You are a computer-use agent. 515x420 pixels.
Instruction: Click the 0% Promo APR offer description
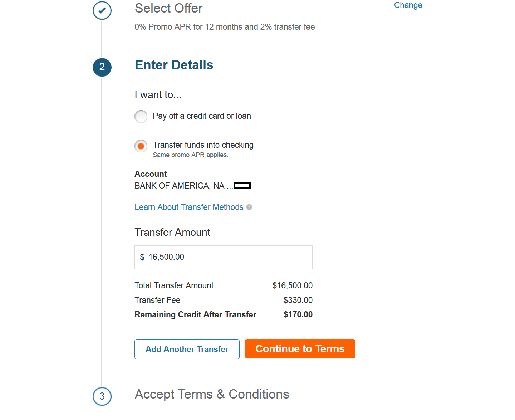point(225,27)
